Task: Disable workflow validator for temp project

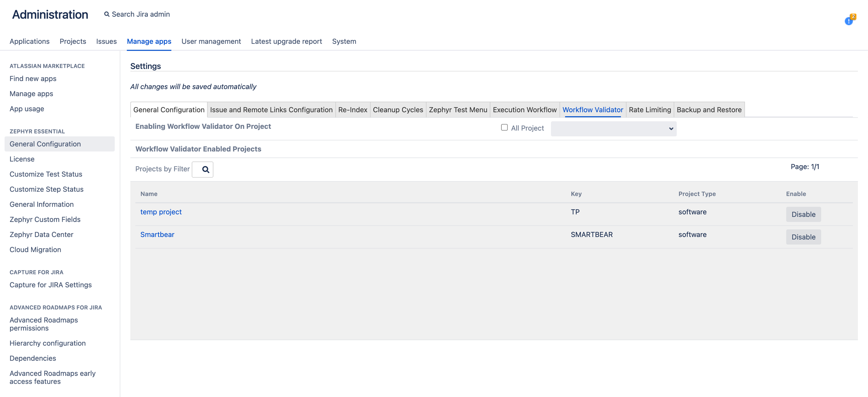Action: point(803,214)
